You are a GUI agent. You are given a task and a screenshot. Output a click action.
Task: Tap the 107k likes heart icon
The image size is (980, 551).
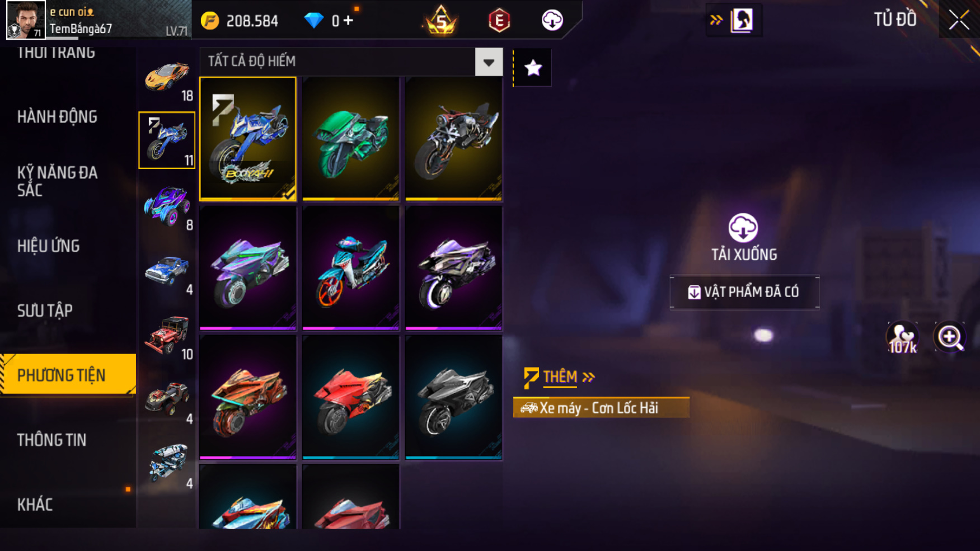[x=902, y=338]
